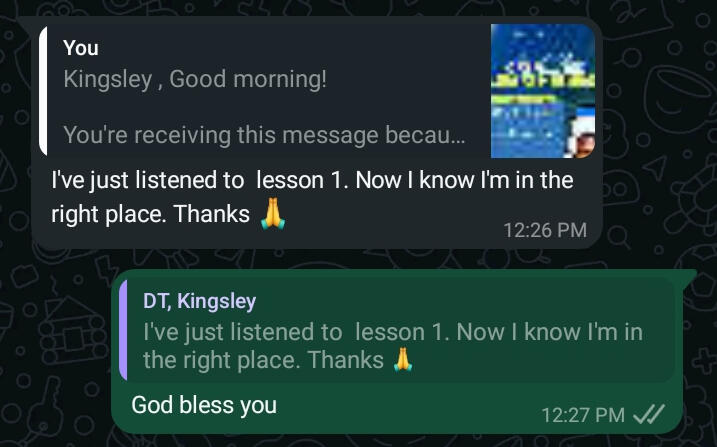Click the gray incoming message bubble
717x447 pixels.
click(317, 133)
